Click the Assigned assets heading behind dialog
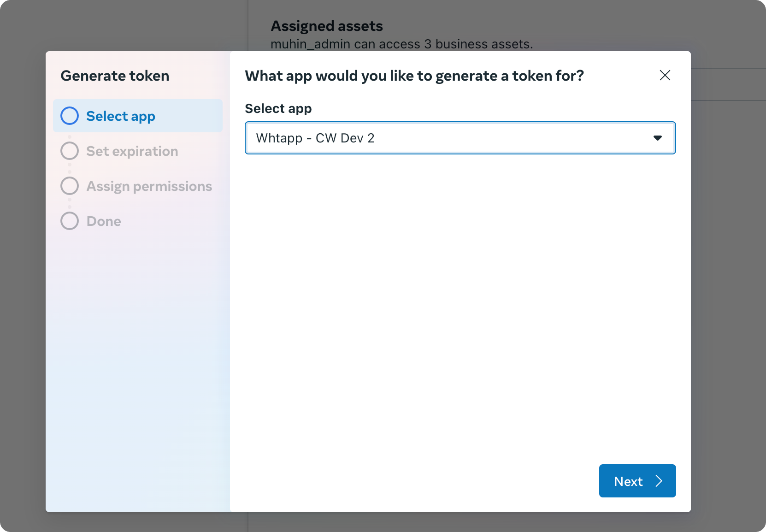Image resolution: width=766 pixels, height=532 pixels. [x=327, y=26]
